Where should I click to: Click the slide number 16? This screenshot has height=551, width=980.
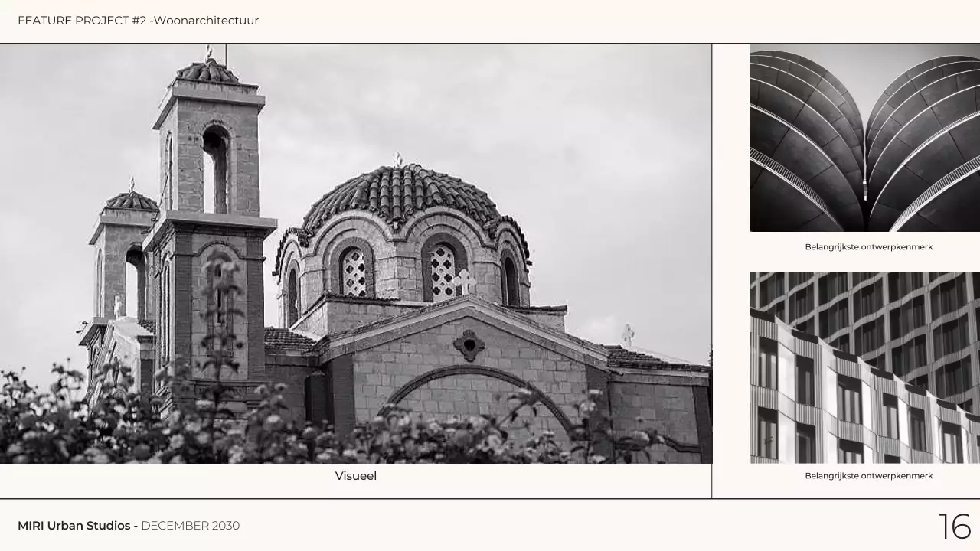coord(954,527)
